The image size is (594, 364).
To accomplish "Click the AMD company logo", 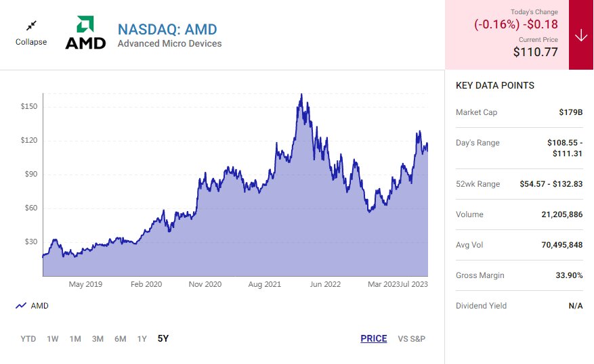I will (85, 33).
